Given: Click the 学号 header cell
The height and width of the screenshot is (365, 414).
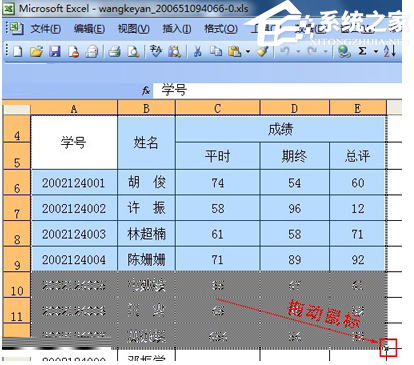Looking at the screenshot, I should [74, 143].
